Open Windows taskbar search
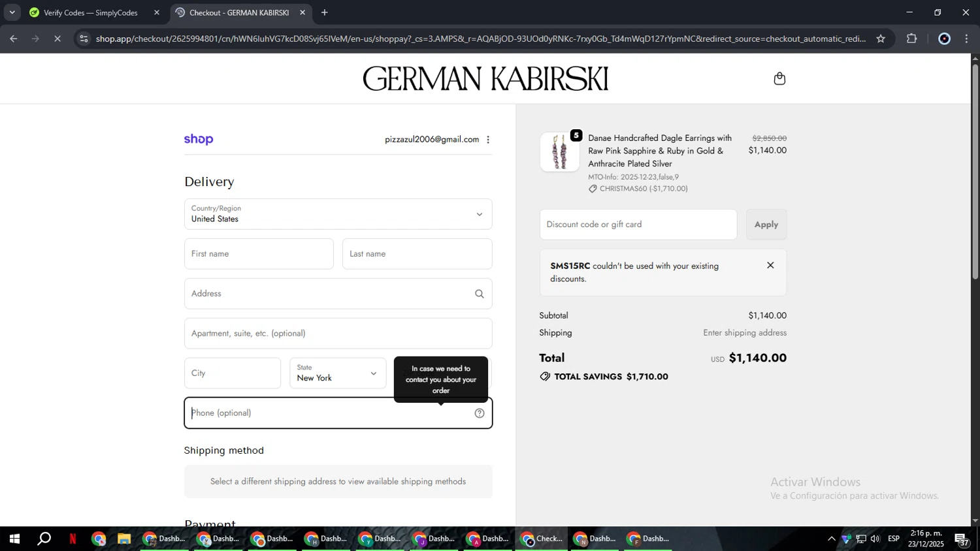Screen dimensions: 980x551 coord(44,539)
